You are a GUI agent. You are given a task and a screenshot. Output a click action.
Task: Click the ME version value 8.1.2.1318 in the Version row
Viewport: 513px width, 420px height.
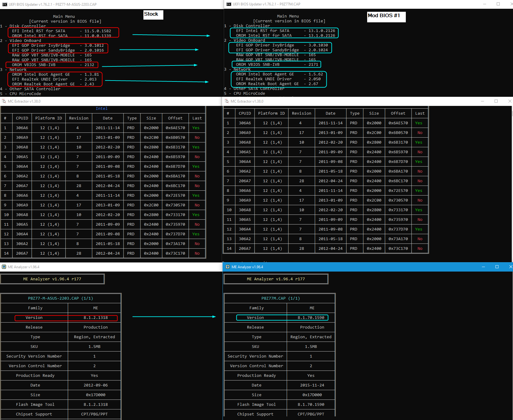click(96, 318)
